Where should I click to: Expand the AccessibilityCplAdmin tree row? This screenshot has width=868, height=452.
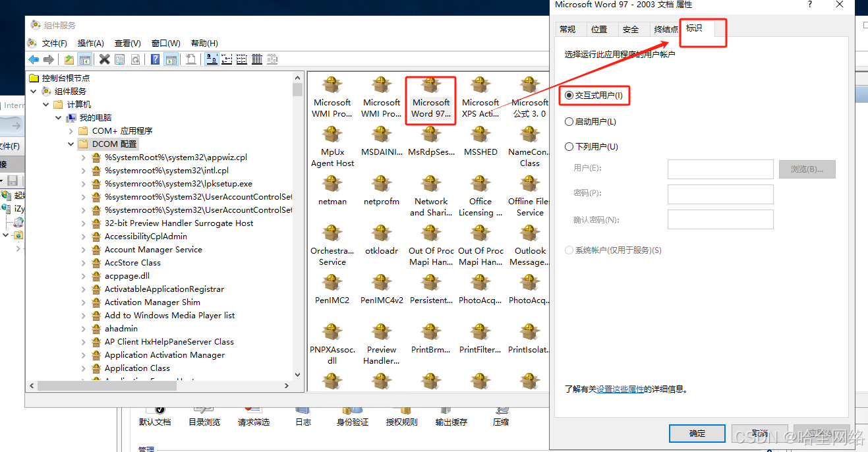(x=84, y=237)
